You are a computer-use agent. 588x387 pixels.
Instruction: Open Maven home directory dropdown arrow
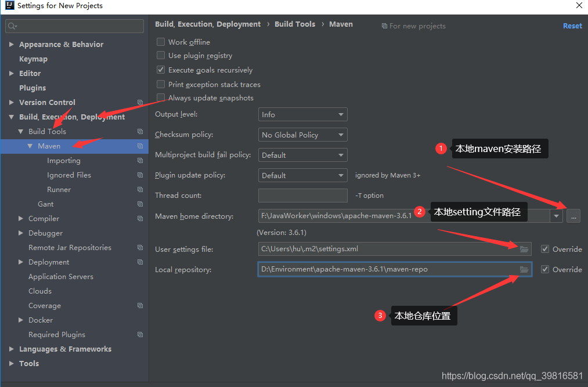pyautogui.click(x=557, y=216)
